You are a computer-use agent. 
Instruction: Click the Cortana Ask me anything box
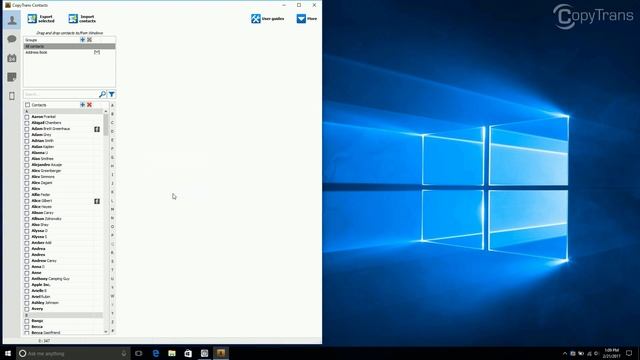[73, 353]
